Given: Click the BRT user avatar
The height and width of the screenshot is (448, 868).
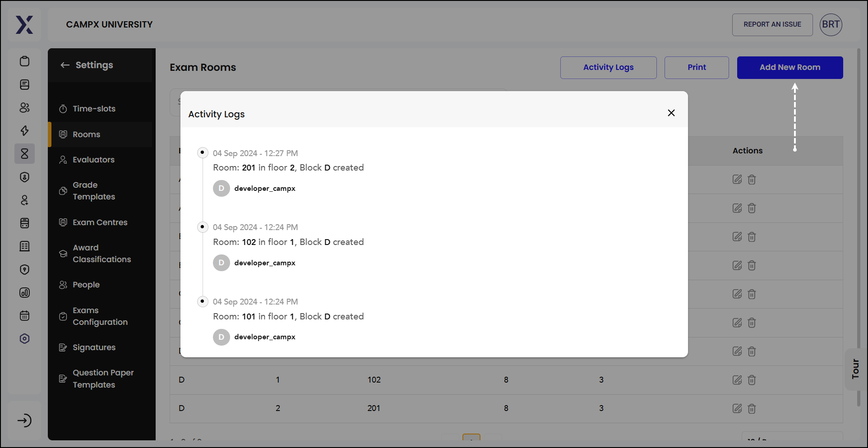Looking at the screenshot, I should (x=831, y=25).
